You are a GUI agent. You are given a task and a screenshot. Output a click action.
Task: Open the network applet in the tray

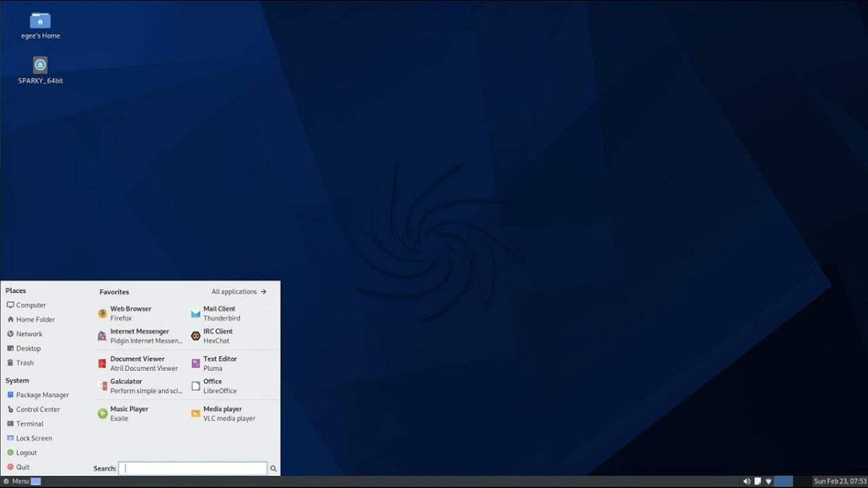tap(768, 481)
